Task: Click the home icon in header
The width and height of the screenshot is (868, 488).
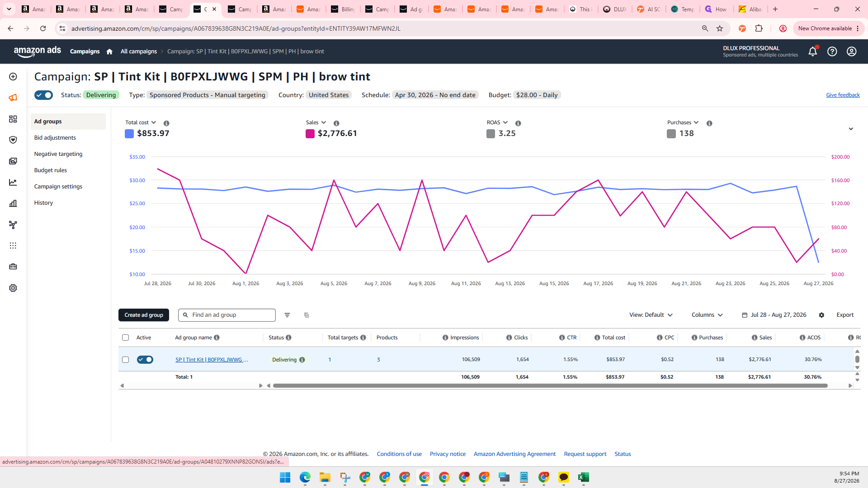Action: pos(109,52)
